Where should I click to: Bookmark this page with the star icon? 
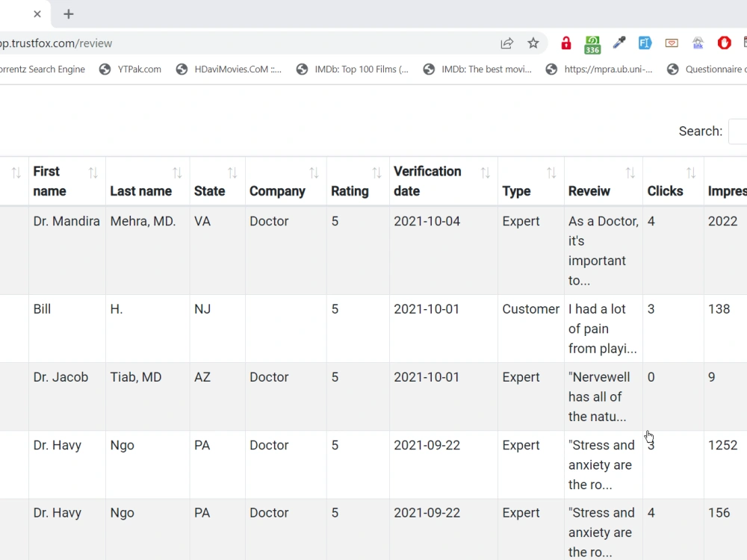[533, 43]
